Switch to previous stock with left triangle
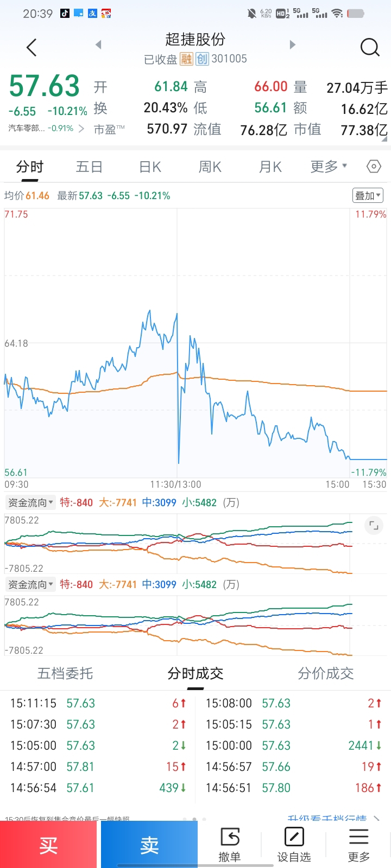The image size is (391, 868). coord(98,44)
